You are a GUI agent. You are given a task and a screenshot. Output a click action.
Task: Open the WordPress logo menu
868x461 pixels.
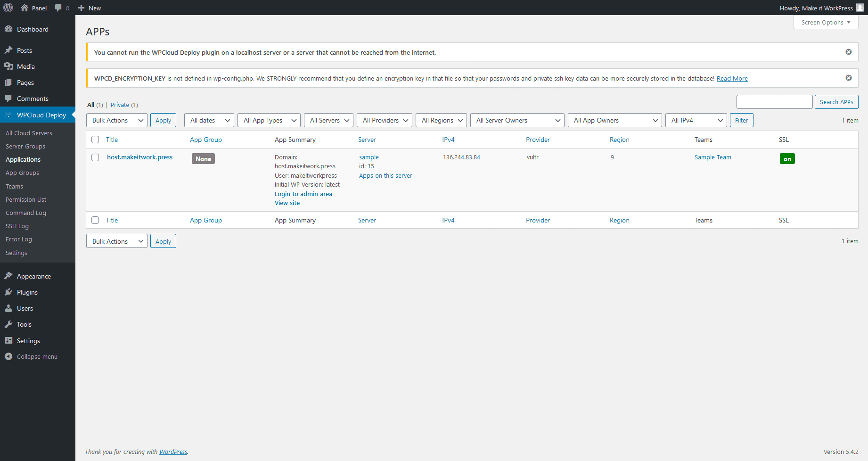point(8,8)
